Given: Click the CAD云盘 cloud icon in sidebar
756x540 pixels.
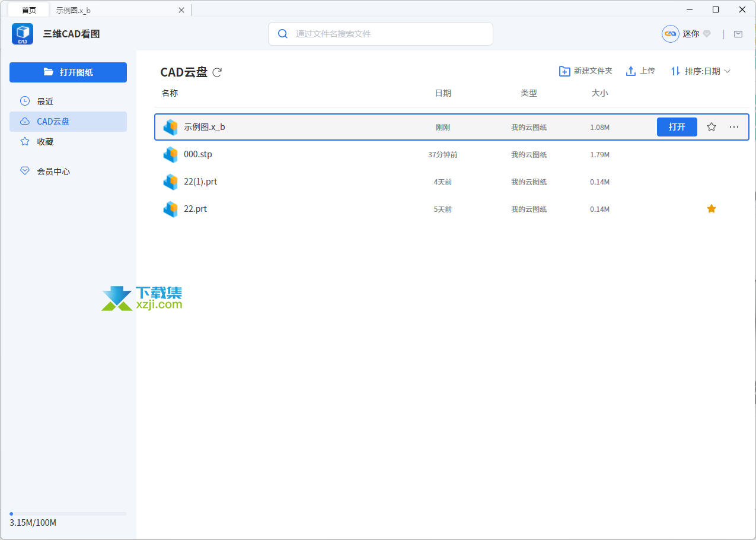Looking at the screenshot, I should point(25,121).
